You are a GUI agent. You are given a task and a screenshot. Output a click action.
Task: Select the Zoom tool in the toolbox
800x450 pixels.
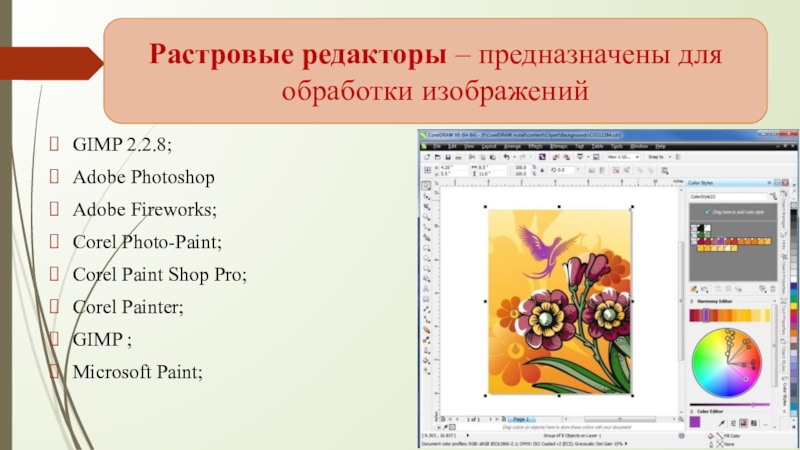click(426, 217)
